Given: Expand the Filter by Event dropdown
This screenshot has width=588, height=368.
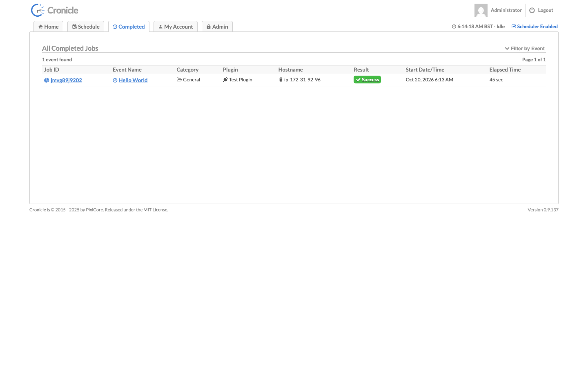Looking at the screenshot, I should click(x=525, y=49).
